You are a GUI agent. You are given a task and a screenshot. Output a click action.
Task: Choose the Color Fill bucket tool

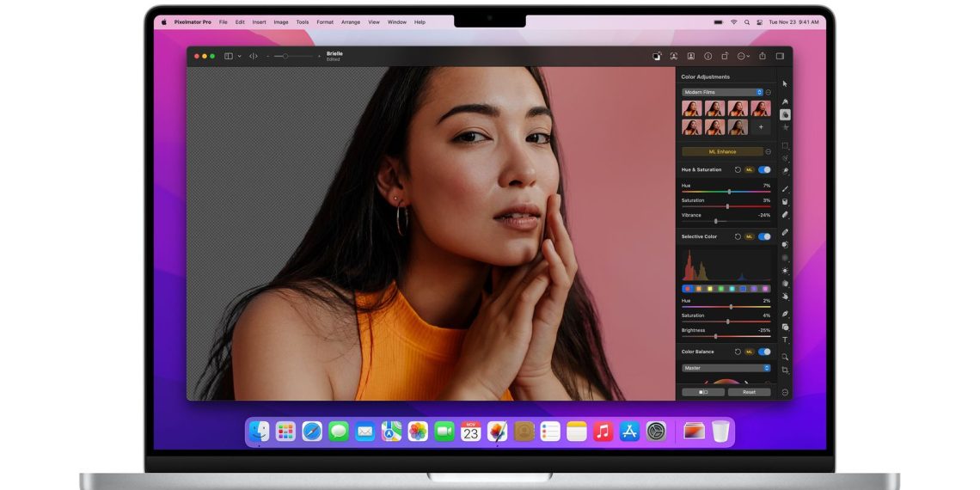coord(785,202)
